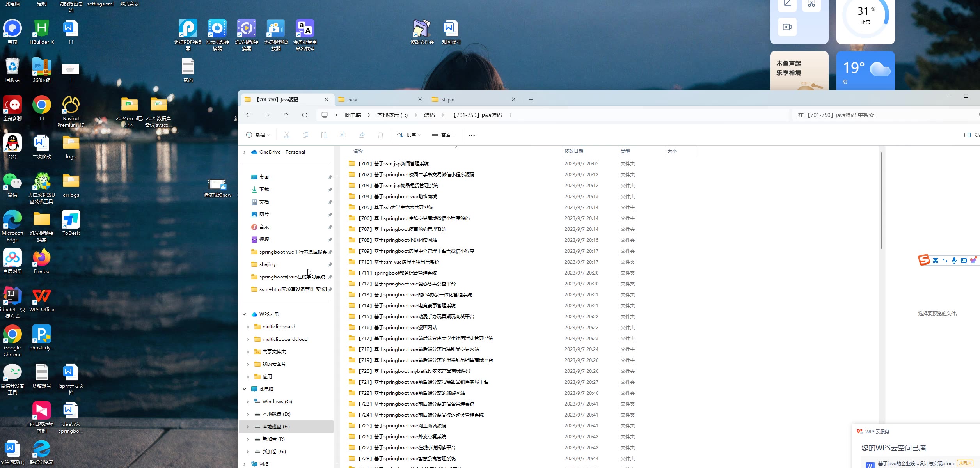The width and height of the screenshot is (980, 468).
Task: Open the 新建 dropdown in toolbar
Action: (x=258, y=135)
